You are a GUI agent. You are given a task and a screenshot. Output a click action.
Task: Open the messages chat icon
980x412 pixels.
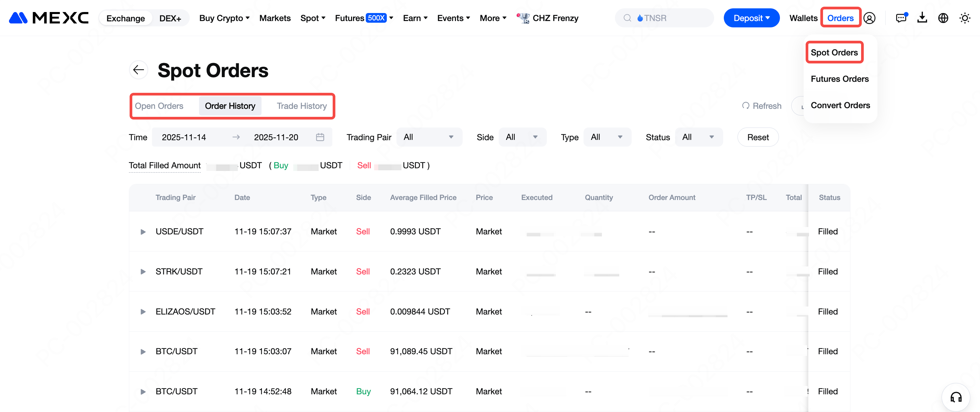pyautogui.click(x=901, y=18)
